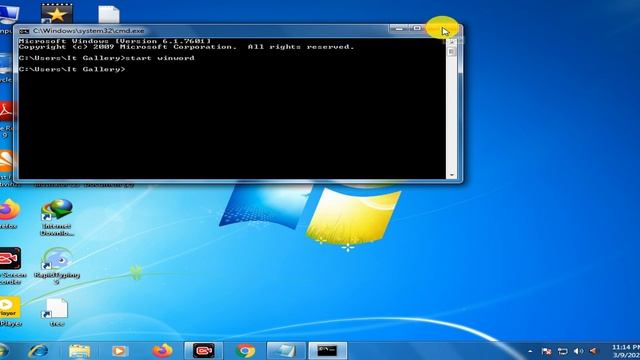Click the cmd.exe title bar path text
The width and height of the screenshot is (640, 360).
[x=89, y=31]
